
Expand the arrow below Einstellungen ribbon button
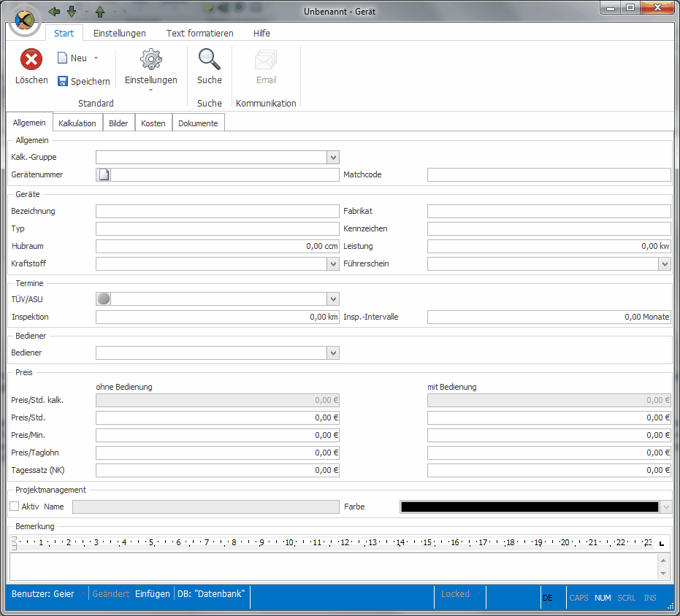pyautogui.click(x=151, y=91)
